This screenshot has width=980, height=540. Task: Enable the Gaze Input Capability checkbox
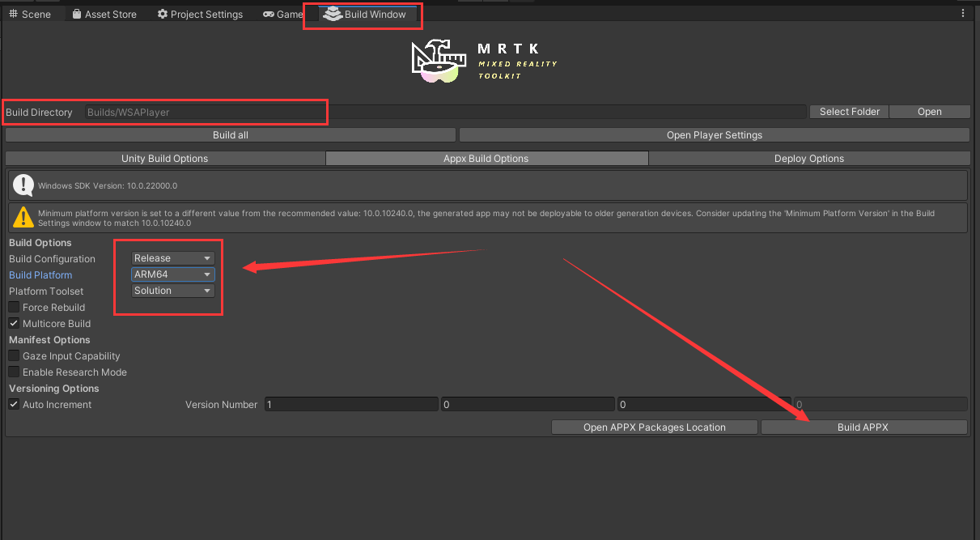click(14, 356)
